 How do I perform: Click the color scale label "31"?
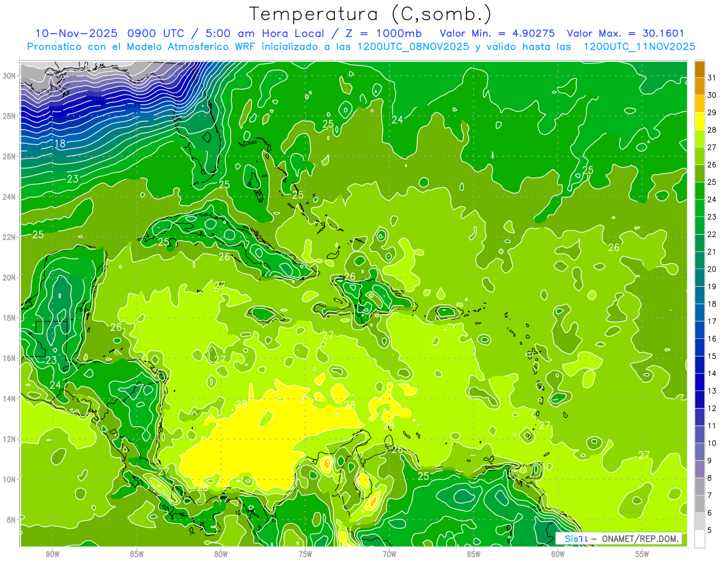712,78
